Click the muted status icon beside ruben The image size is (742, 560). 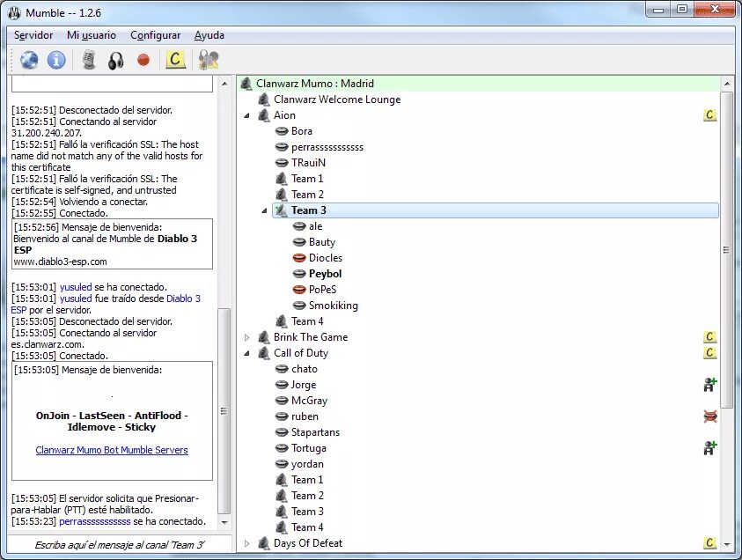tap(710, 416)
